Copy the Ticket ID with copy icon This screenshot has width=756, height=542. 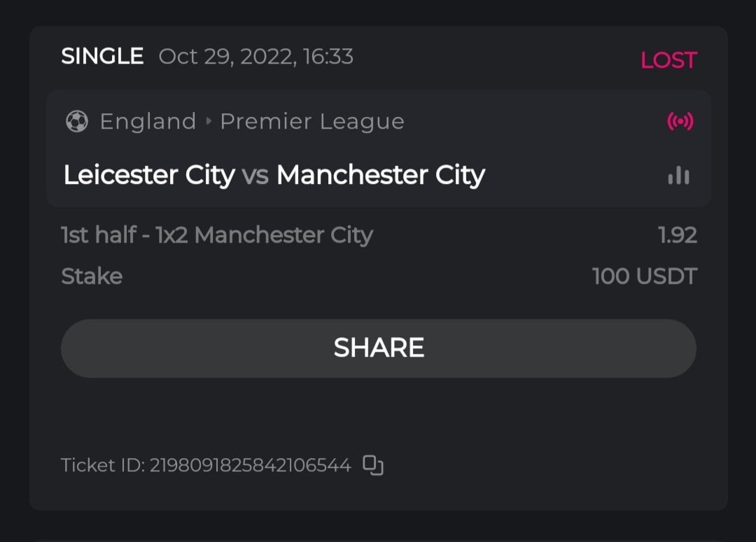373,465
